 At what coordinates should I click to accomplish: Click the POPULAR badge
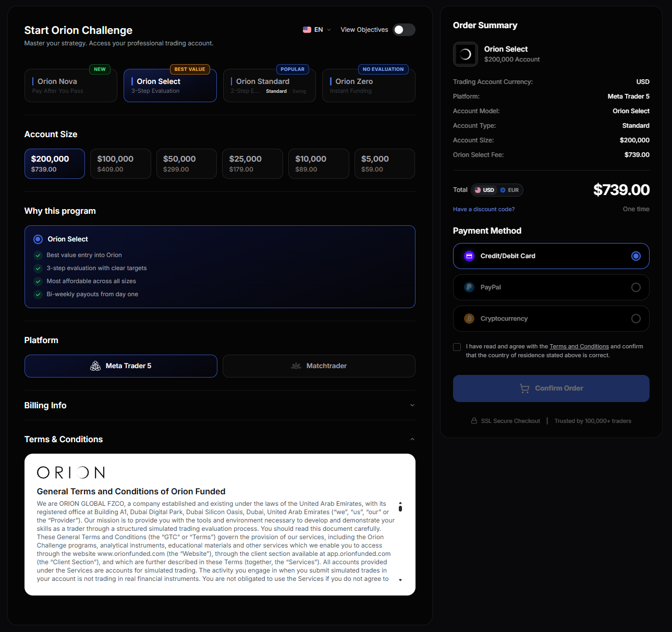tap(292, 69)
